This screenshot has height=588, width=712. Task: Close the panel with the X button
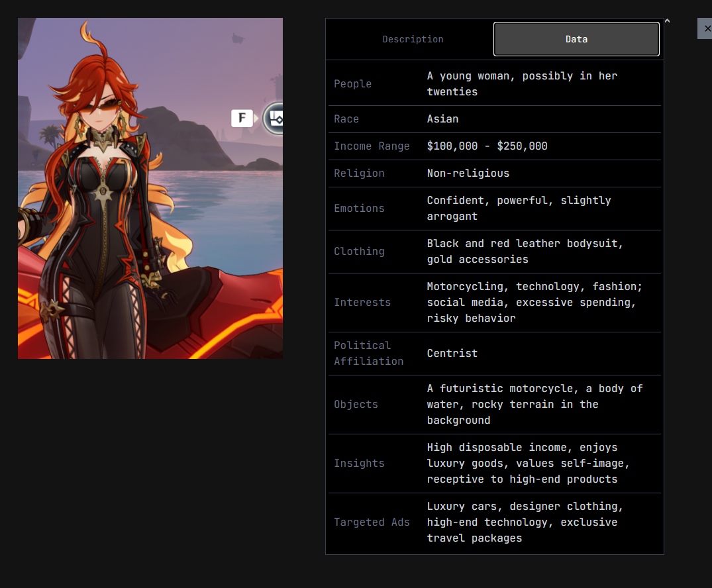coord(706,28)
